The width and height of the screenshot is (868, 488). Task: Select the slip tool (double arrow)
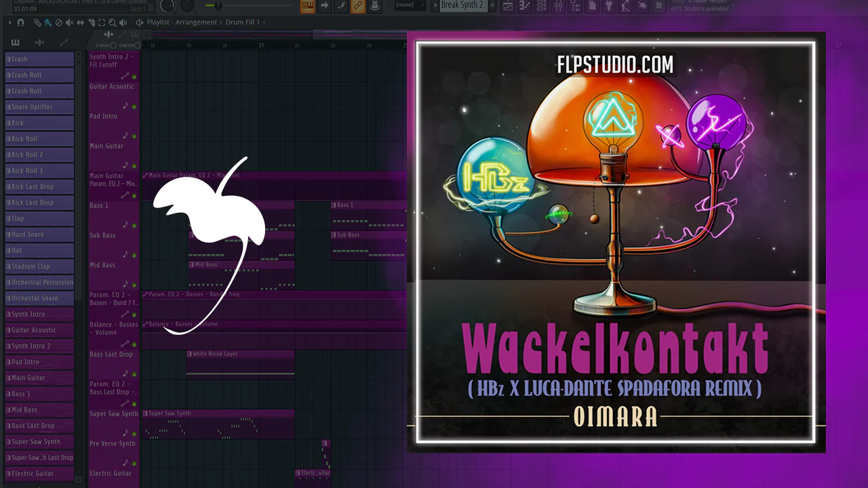click(79, 22)
